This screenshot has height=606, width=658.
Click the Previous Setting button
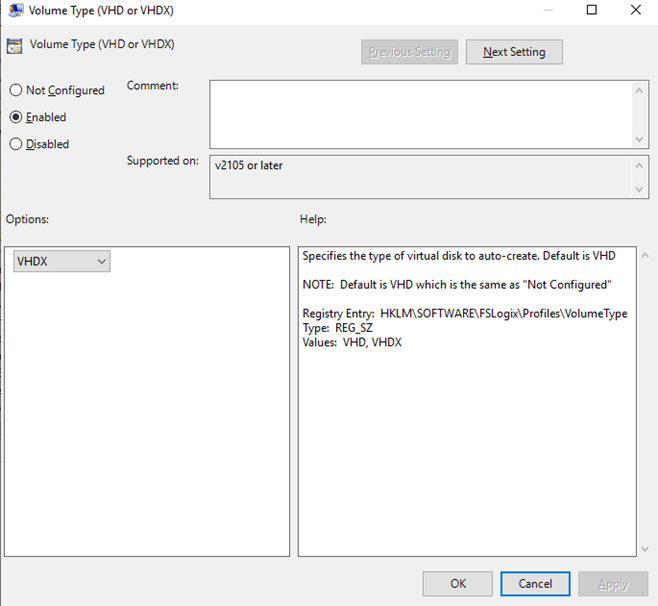[x=409, y=52]
